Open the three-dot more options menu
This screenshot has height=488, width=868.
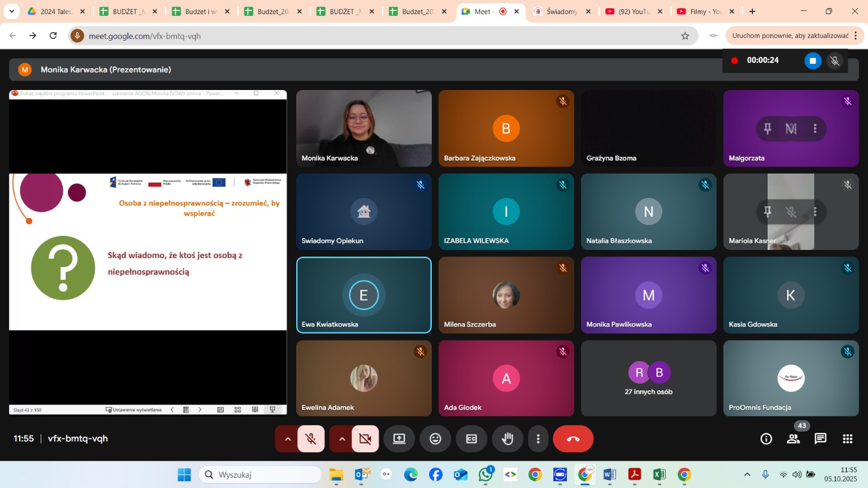(538, 439)
